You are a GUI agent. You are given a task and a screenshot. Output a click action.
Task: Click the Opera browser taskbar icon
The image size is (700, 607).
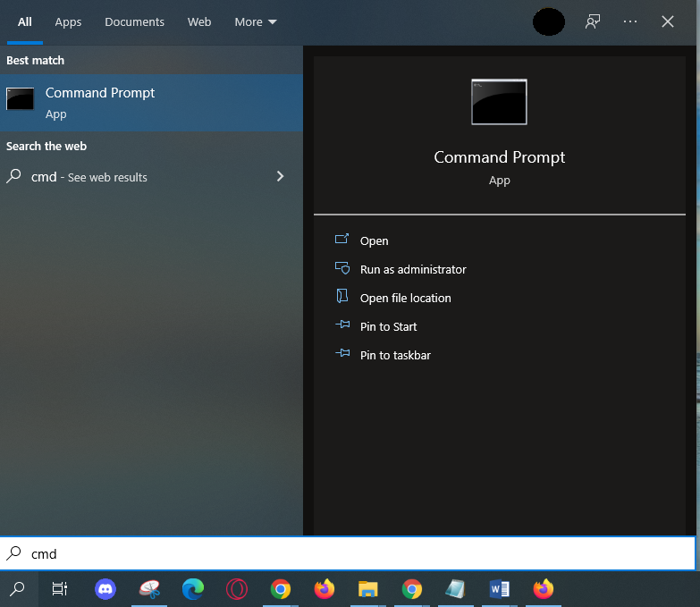pyautogui.click(x=237, y=589)
